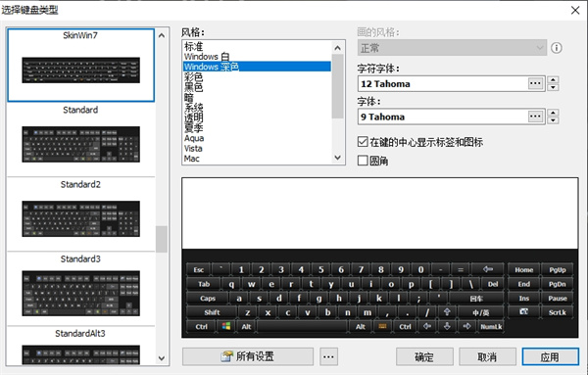This screenshot has height=375, width=588.
Task: Click the menu key icon in preview
Action: coord(382,326)
